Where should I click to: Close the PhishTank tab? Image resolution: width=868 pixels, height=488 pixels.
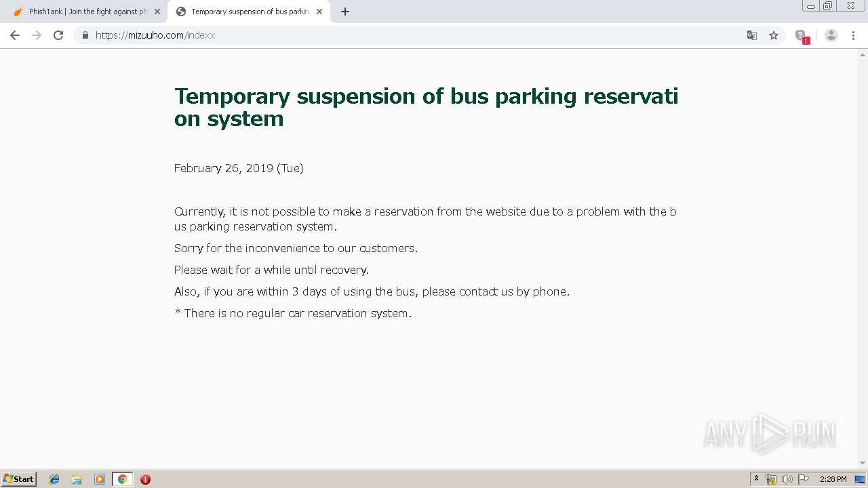[x=157, y=12]
